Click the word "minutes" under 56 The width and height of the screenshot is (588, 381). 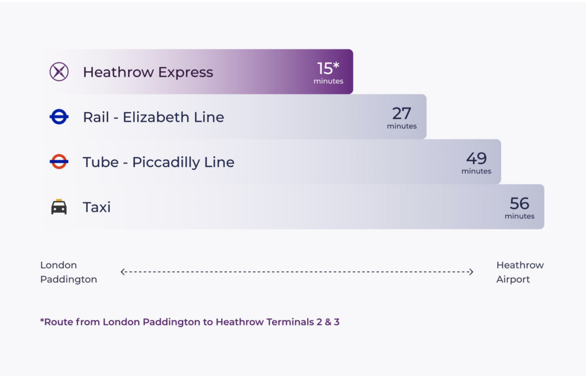coord(519,217)
